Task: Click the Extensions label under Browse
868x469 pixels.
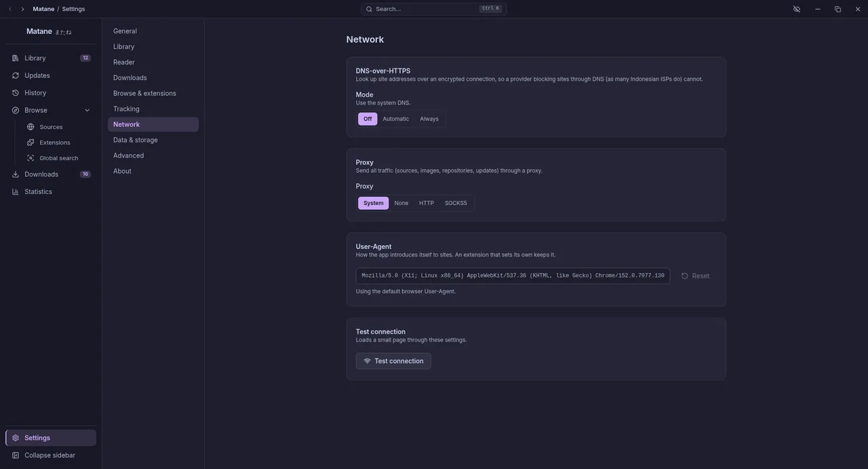Action: (55, 143)
